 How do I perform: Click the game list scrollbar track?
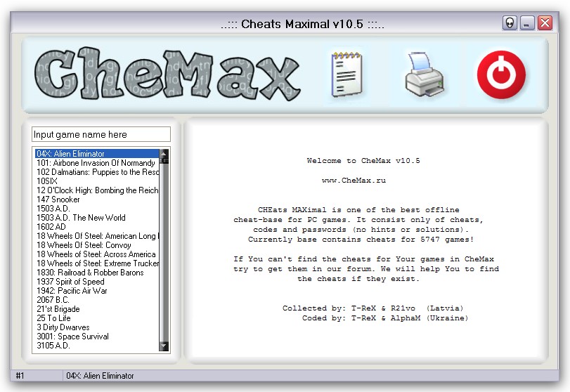(x=164, y=251)
